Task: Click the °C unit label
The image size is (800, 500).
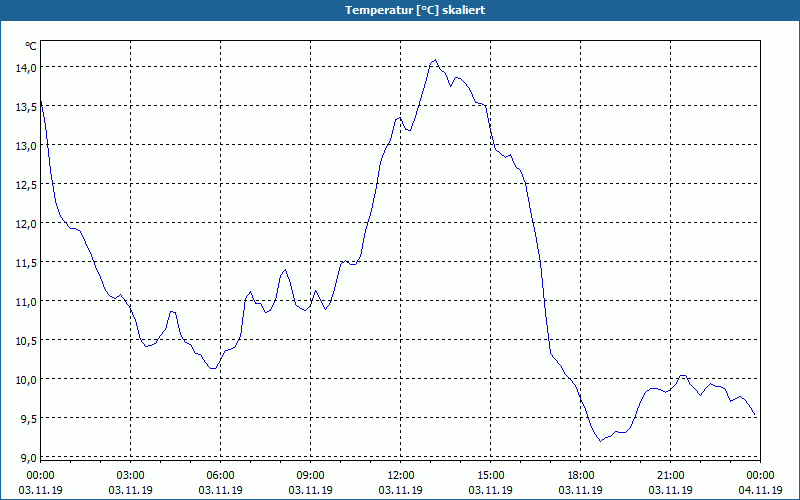Action: 31,46
